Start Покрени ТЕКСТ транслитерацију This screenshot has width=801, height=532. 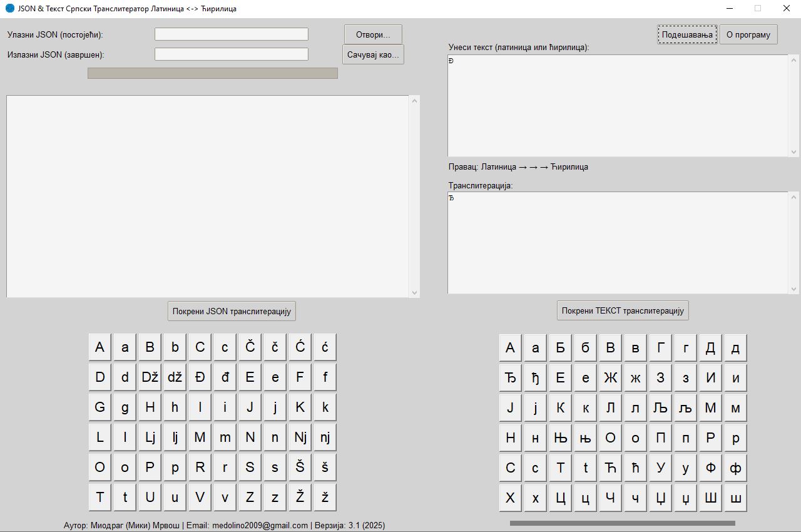(623, 310)
